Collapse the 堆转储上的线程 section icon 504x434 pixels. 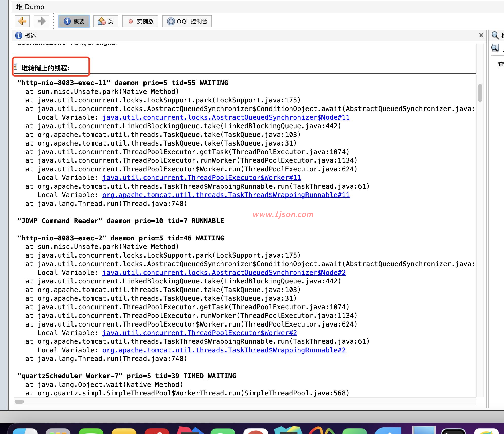point(16,67)
